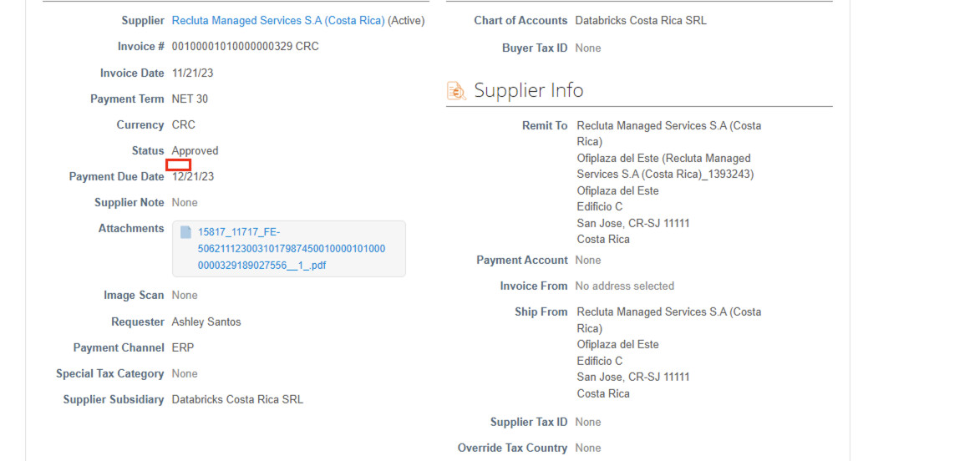Click the 'No address selected' Invoice From text
Screen dimensions: 980x461
pos(624,286)
